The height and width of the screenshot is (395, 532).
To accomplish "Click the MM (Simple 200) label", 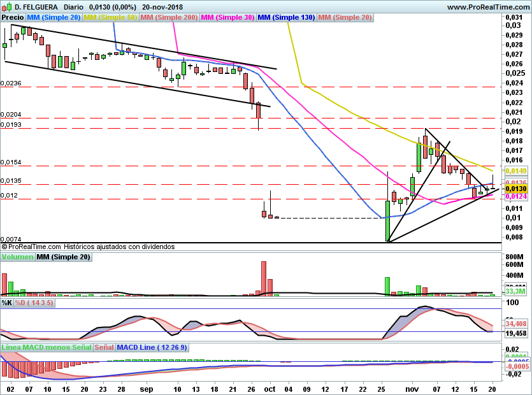I will point(168,17).
